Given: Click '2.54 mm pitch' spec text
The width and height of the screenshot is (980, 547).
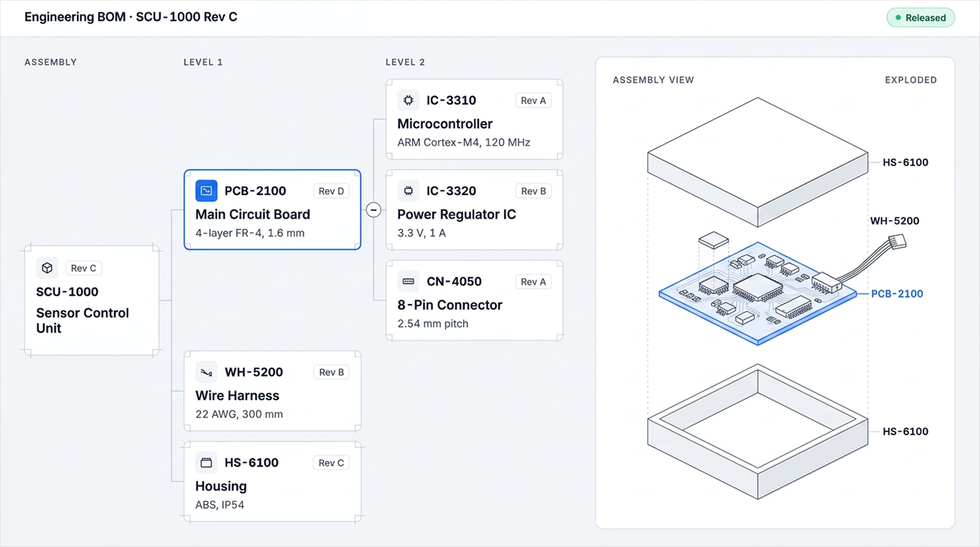Looking at the screenshot, I should (433, 324).
